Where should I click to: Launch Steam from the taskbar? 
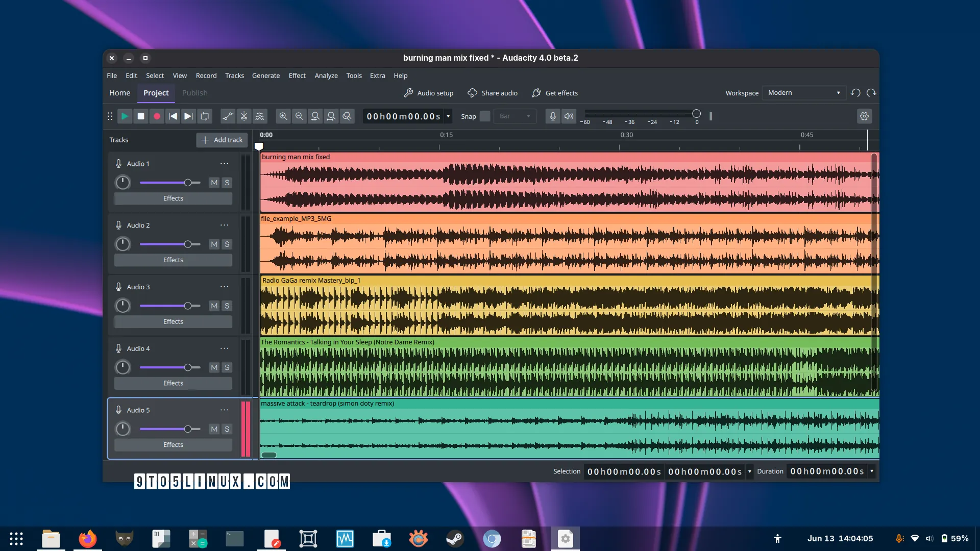pos(455,539)
